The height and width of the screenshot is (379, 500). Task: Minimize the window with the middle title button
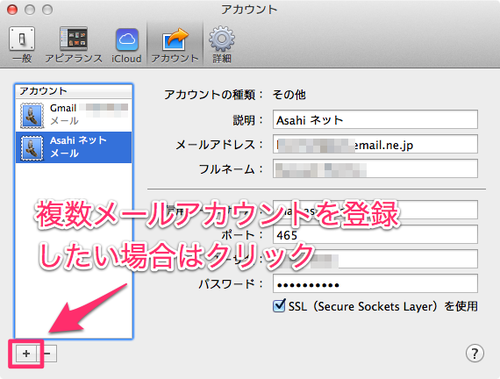30,10
